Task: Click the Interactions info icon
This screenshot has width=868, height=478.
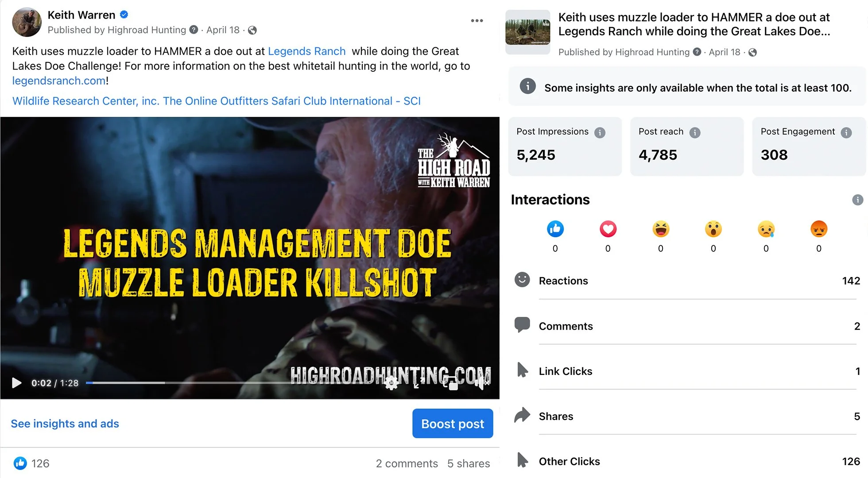Action: 857,200
